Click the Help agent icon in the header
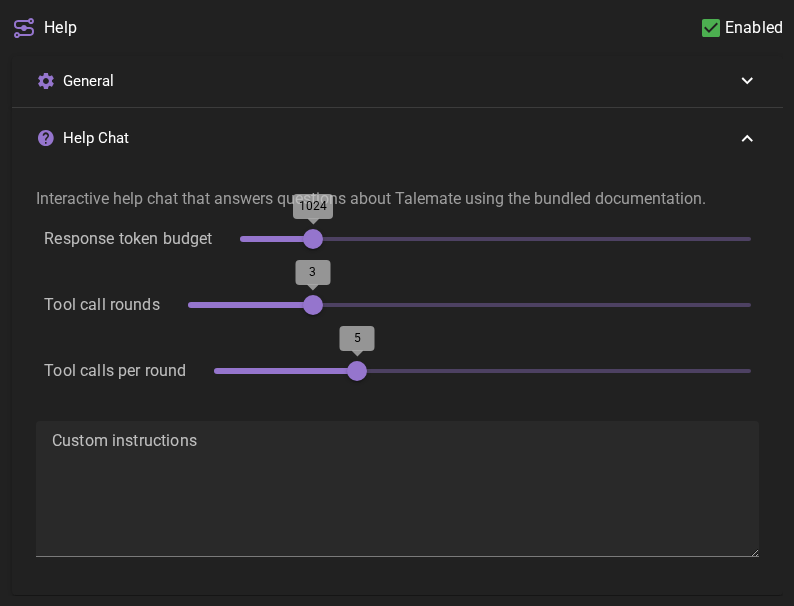794x606 pixels. point(24,28)
